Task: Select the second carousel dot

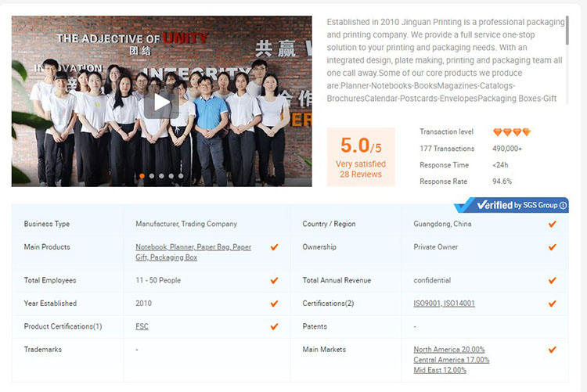Action: (152, 175)
